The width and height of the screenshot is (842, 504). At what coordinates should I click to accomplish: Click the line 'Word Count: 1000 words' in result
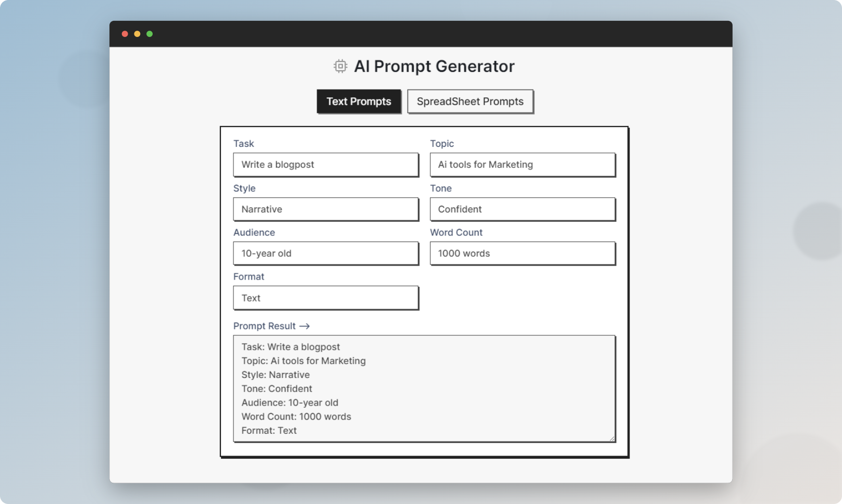click(x=296, y=417)
